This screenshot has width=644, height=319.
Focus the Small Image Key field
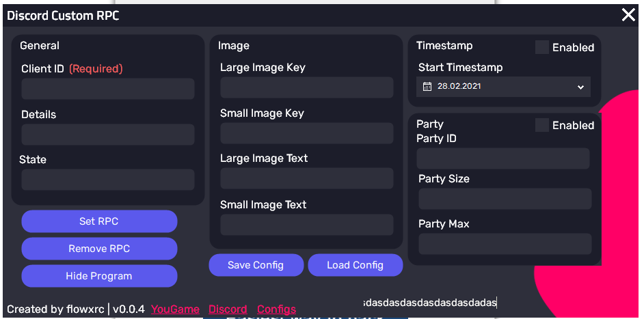tap(307, 133)
